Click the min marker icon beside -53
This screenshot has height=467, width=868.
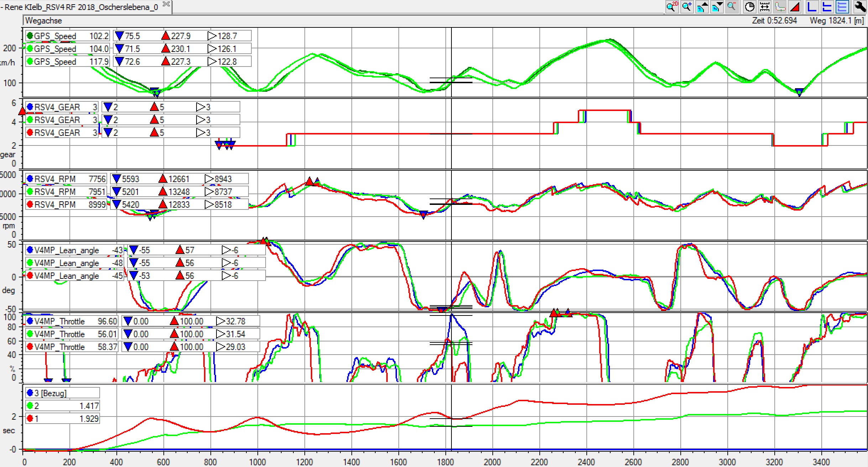(134, 276)
